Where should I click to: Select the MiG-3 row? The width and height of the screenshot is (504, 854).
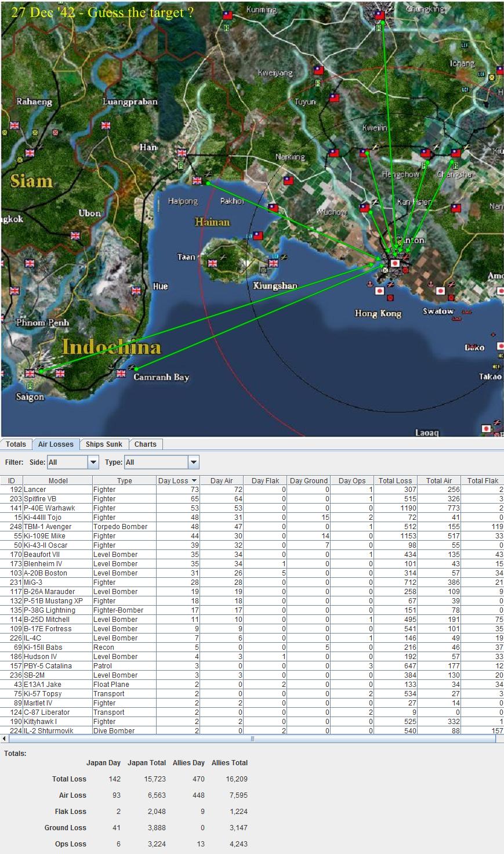252,582
